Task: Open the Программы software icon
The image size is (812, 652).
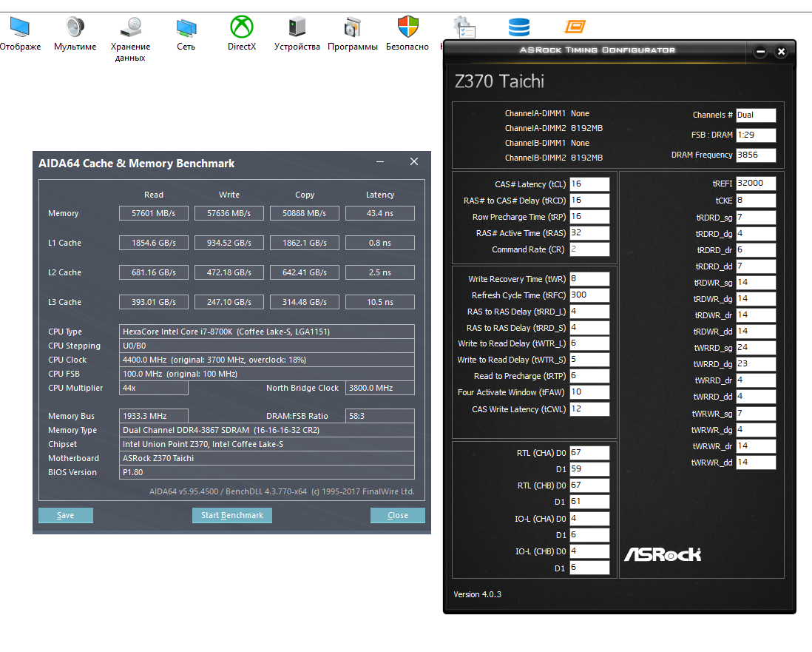Action: (353, 27)
